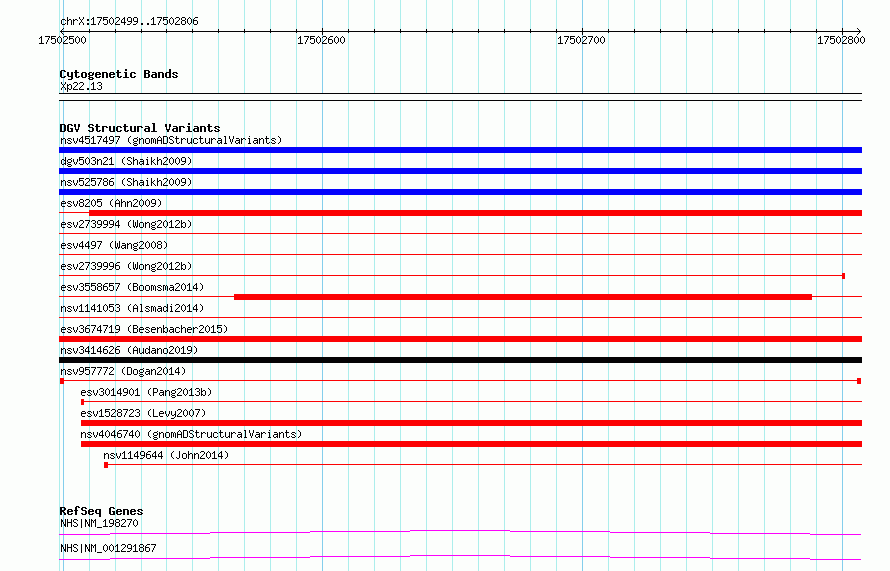Click the Xp22.13 band label
Viewport: 890px width, 571px height.
coord(81,86)
